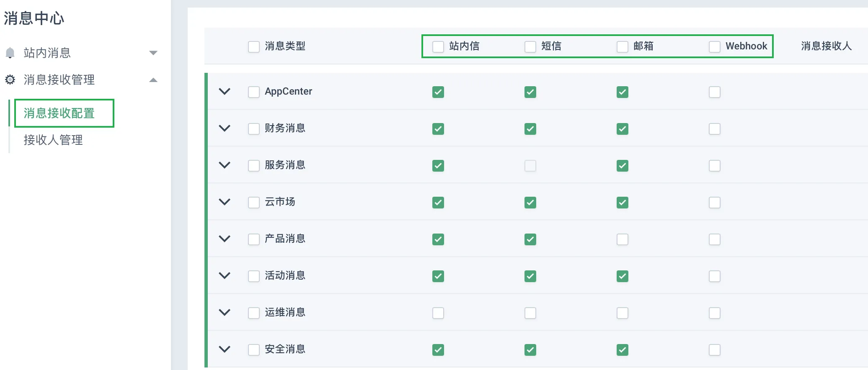
Task: Click the gear icon beside 消息接收管理
Action: [10, 80]
